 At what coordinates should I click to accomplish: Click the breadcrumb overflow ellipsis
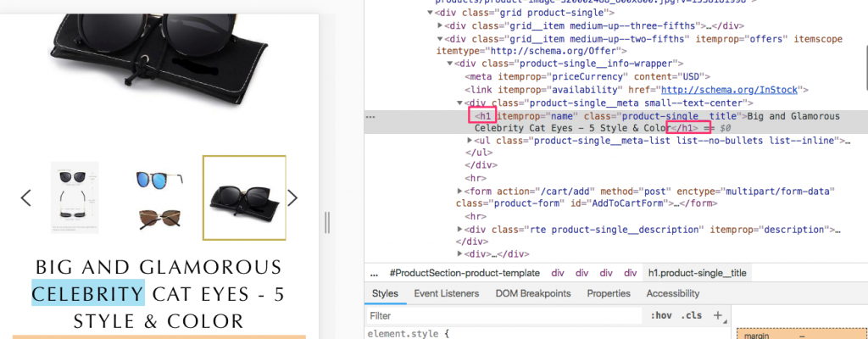[376, 273]
